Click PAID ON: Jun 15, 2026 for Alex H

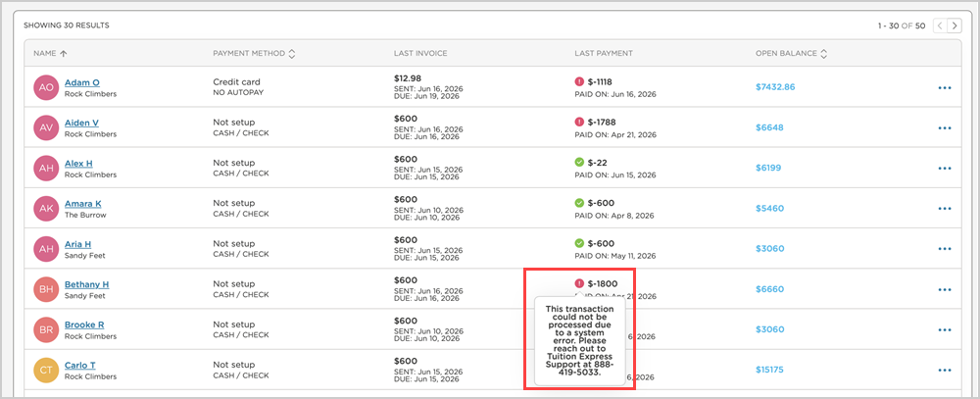pyautogui.click(x=615, y=175)
